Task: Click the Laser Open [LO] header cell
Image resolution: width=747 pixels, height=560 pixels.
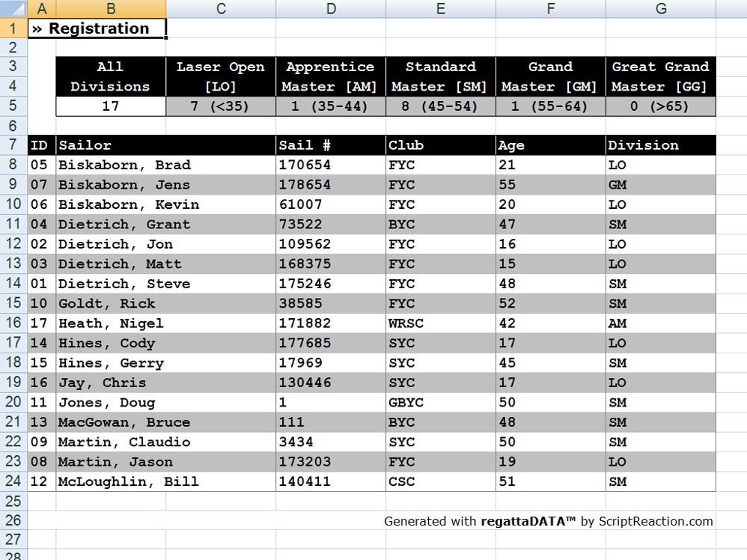Action: (221, 76)
